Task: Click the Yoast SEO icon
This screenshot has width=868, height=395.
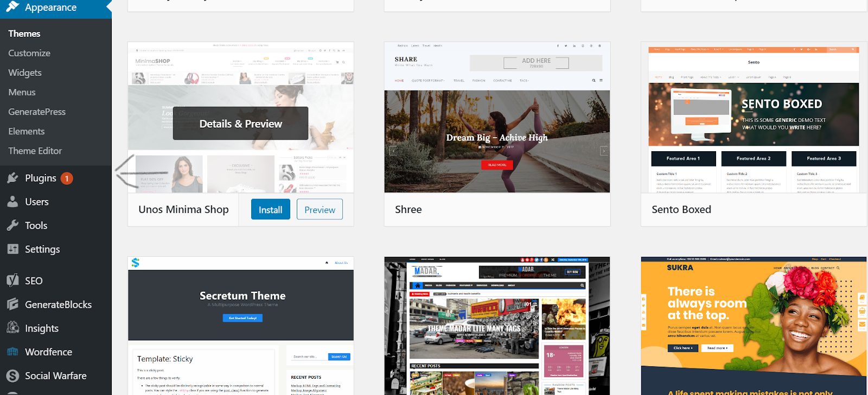Action: point(12,280)
